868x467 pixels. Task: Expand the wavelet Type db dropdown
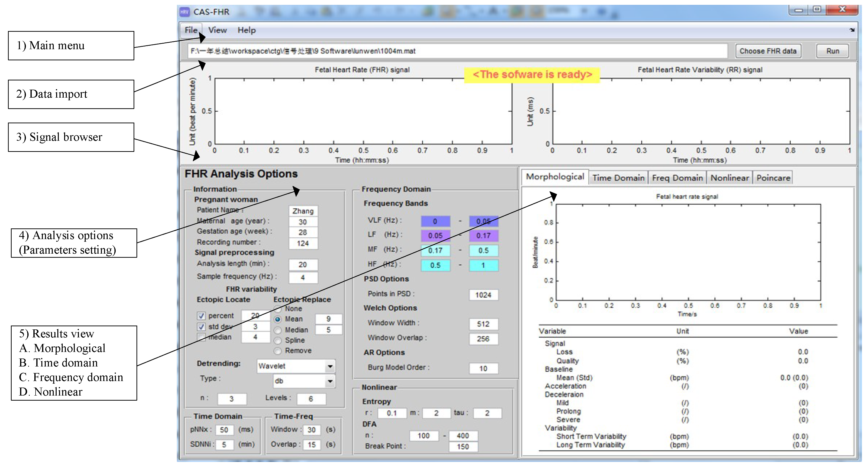pyautogui.click(x=330, y=381)
